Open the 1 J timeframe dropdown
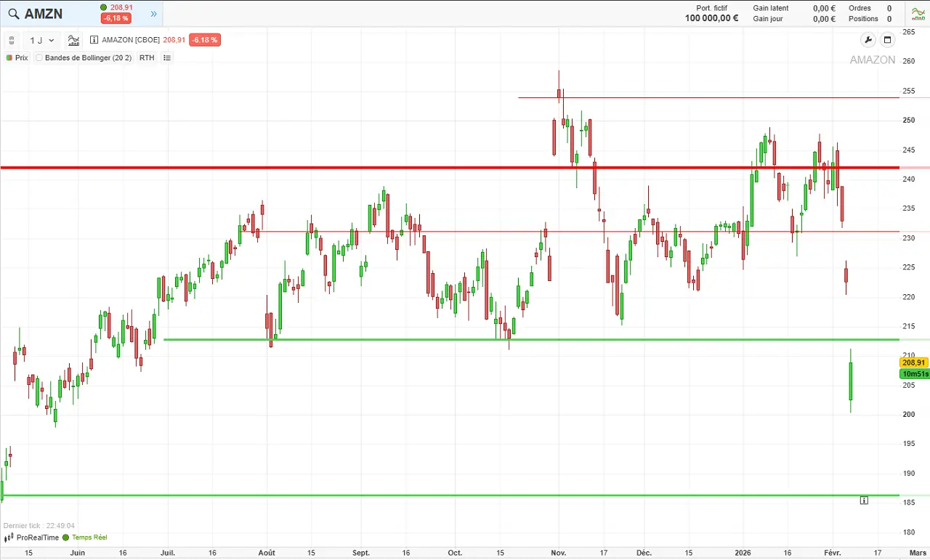 click(41, 40)
